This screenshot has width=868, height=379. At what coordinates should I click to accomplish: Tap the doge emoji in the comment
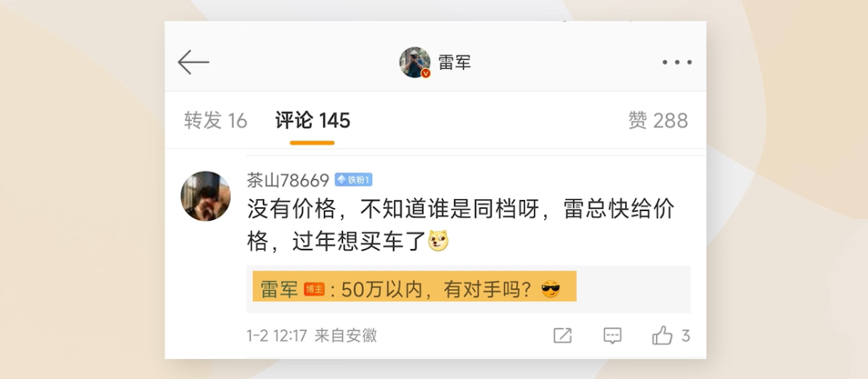tap(439, 241)
